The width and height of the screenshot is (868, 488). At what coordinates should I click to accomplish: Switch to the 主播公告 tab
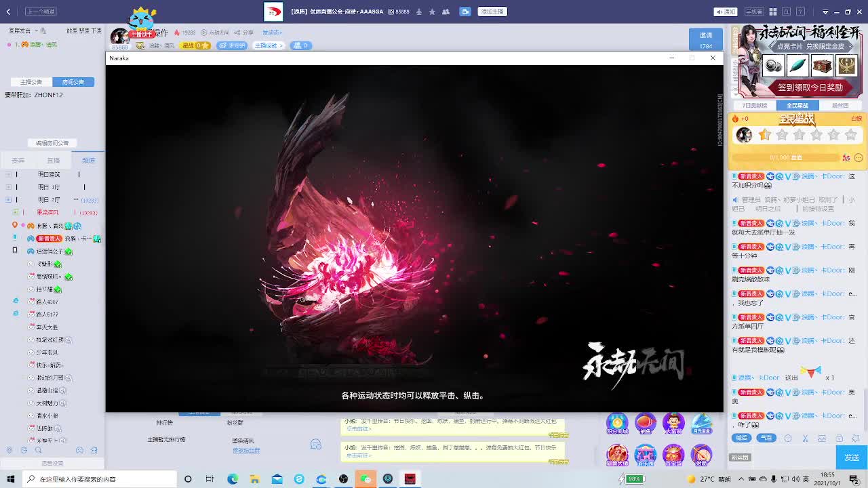point(31,82)
